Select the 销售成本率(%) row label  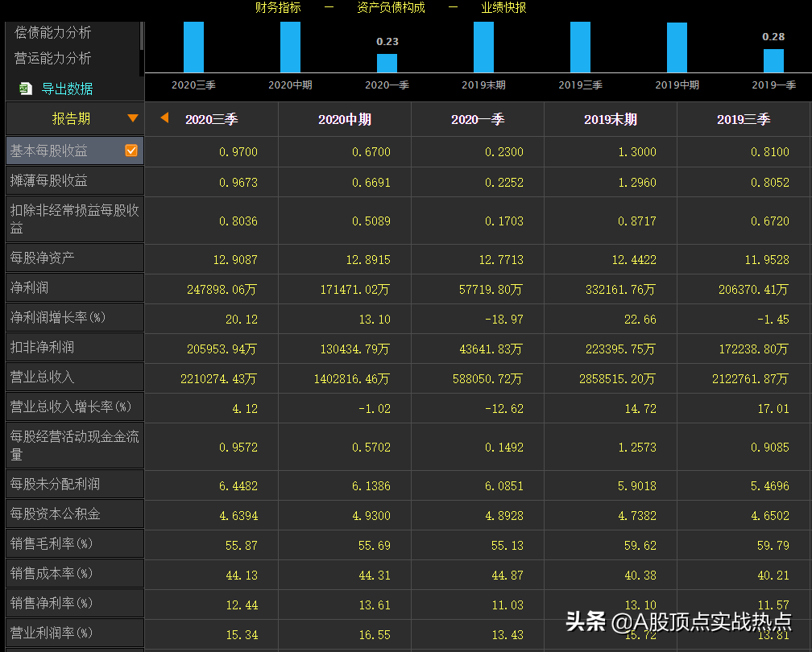pyautogui.click(x=75, y=573)
